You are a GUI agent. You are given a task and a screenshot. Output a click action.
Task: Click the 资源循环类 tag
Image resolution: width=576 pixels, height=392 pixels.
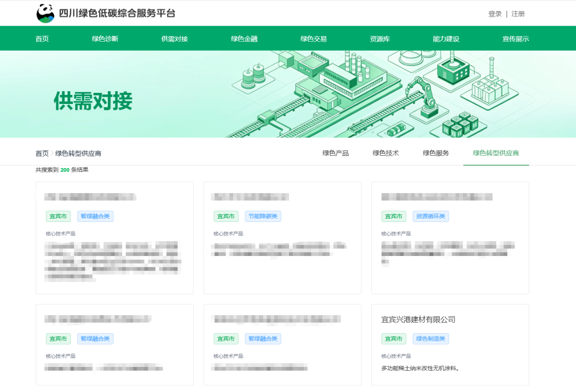(x=430, y=217)
